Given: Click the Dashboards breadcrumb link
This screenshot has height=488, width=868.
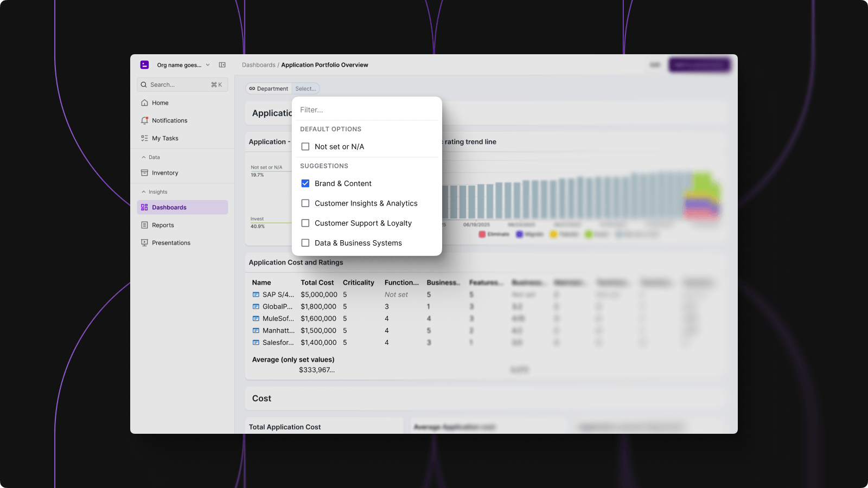Looking at the screenshot, I should 258,65.
